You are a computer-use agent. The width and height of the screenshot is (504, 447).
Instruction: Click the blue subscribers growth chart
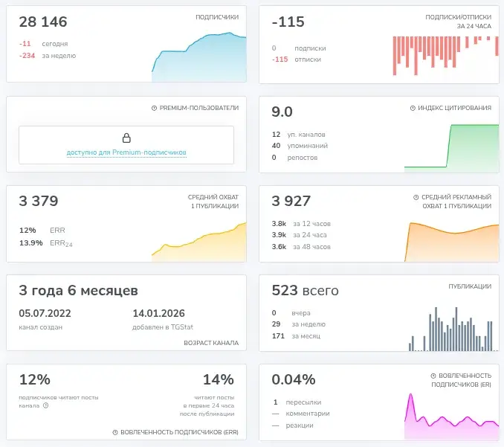pos(199,57)
